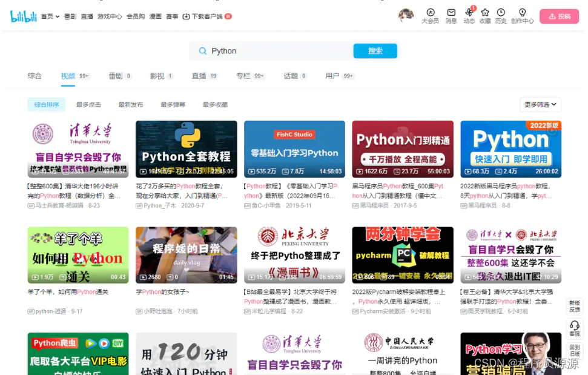Open the 羊了个羊 Python通关 thumbnail

[x=78, y=255]
